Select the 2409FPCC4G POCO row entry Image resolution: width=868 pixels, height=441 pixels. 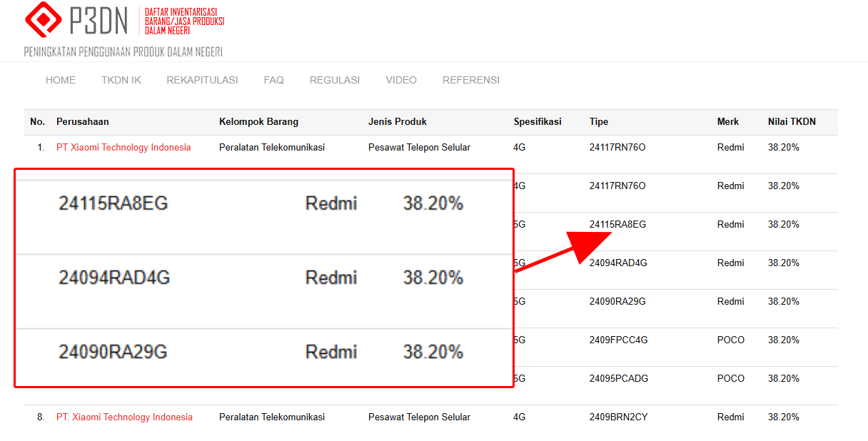coord(617,340)
